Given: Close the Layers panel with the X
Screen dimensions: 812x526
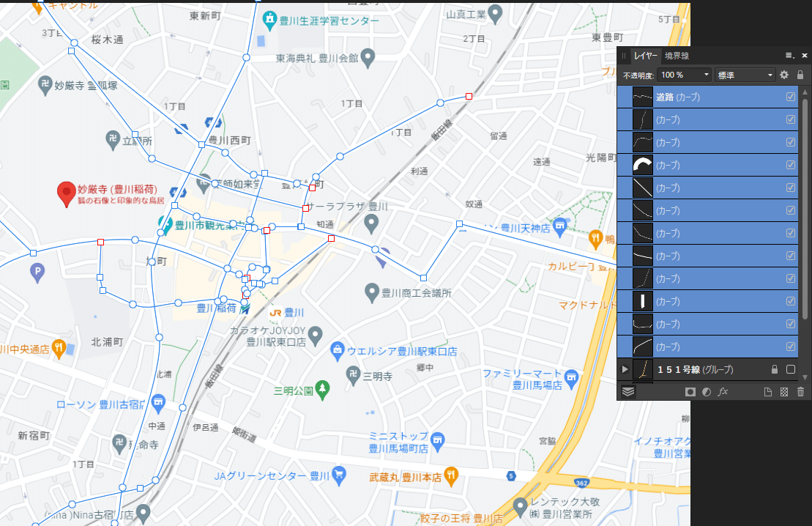Looking at the screenshot, I should click(x=804, y=56).
